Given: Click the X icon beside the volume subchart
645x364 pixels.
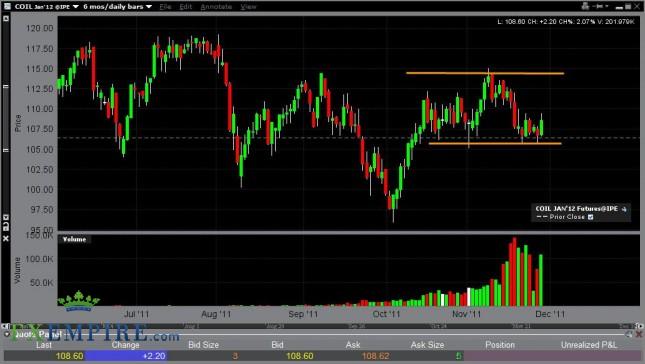Looking at the screenshot, I should pyautogui.click(x=6, y=238).
